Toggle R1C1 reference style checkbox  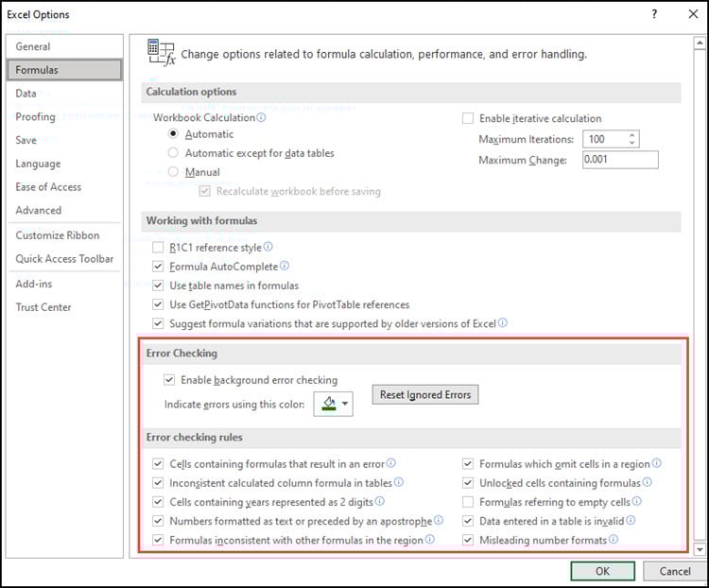point(158,248)
